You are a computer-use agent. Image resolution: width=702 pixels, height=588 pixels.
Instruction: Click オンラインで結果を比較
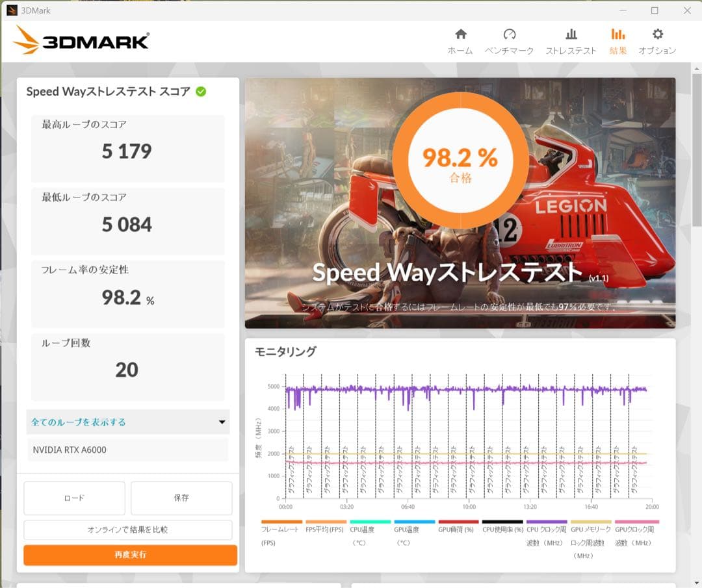(x=127, y=530)
